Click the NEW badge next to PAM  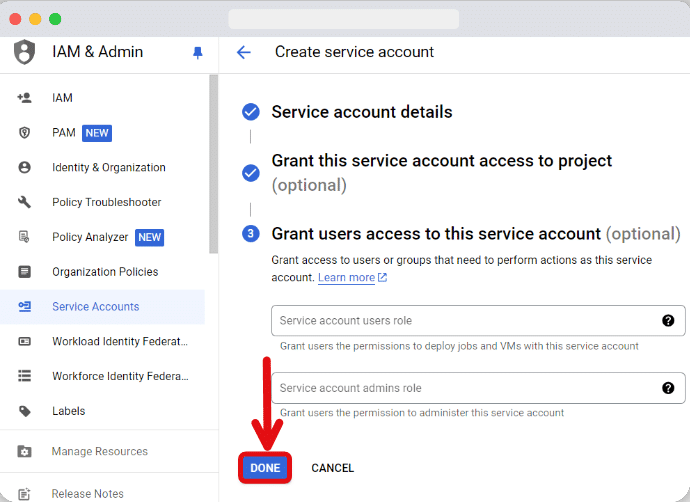97,133
